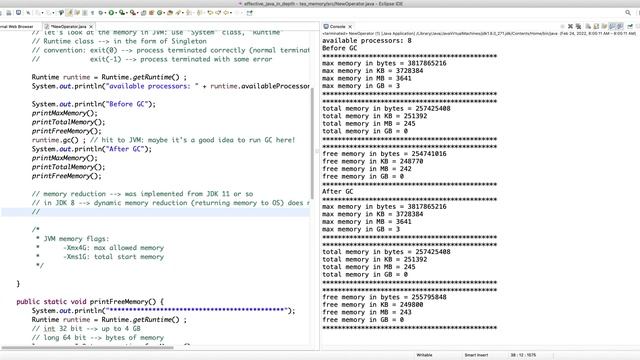Screen dimensions: 640x360
Task: Click the Coverage launch icon
Action: [122, 13]
